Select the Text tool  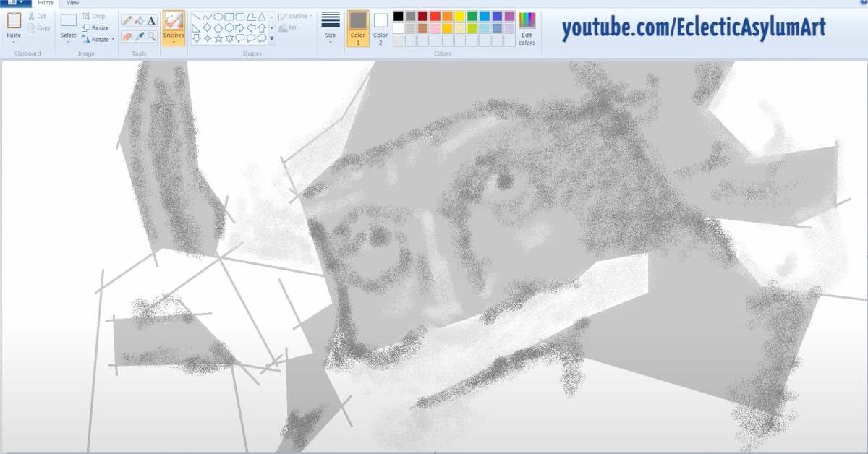151,20
